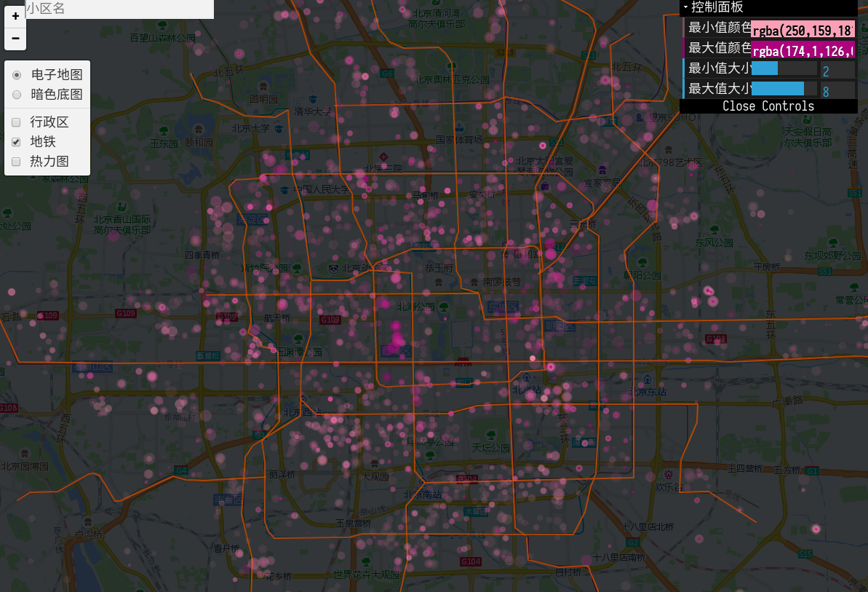Click the 南锣鼓巷 map label
868x592 pixels.
point(502,282)
